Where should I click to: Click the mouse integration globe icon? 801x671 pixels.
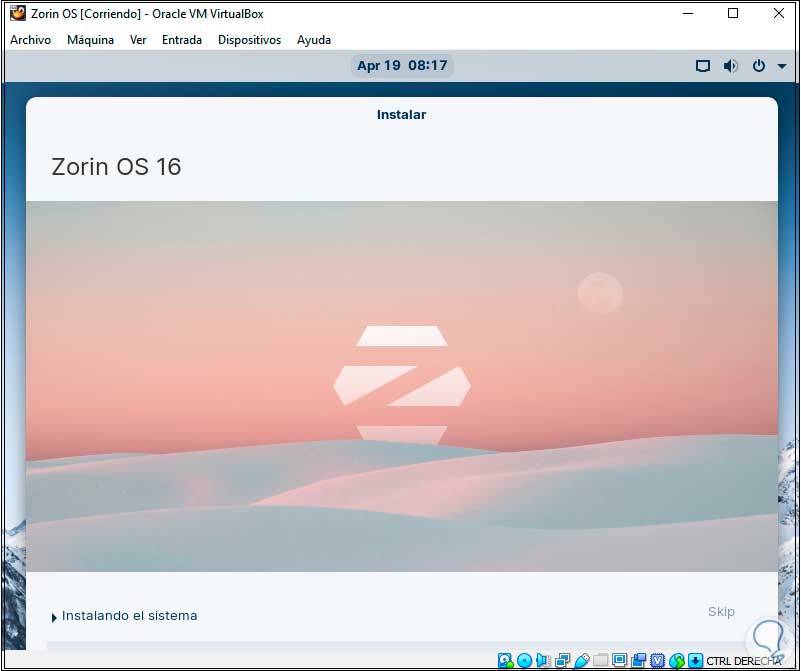(676, 660)
